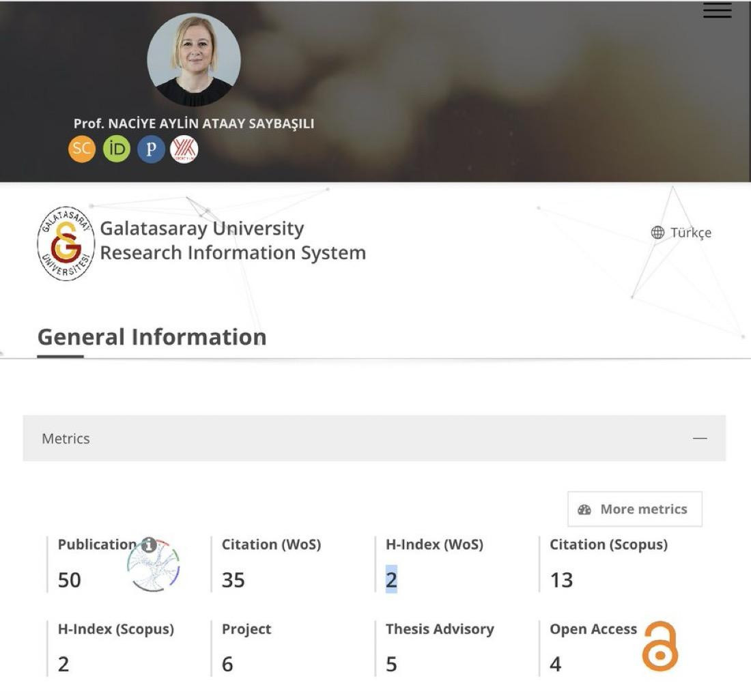Viewport: 751px width, 700px height.
Task: Open the Scopus SC profile icon
Action: pyautogui.click(x=82, y=149)
